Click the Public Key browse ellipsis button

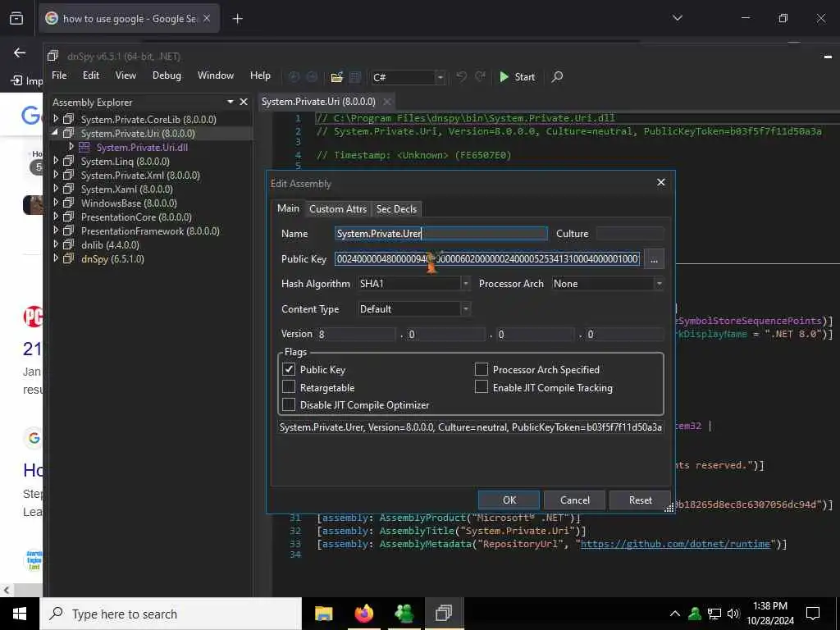(x=654, y=259)
